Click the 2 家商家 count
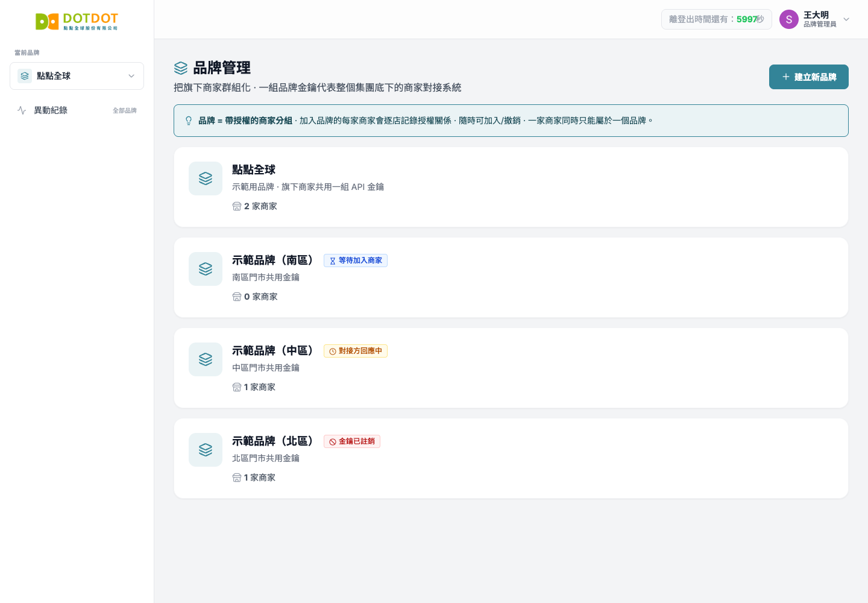This screenshot has height=603, width=868. click(x=260, y=206)
